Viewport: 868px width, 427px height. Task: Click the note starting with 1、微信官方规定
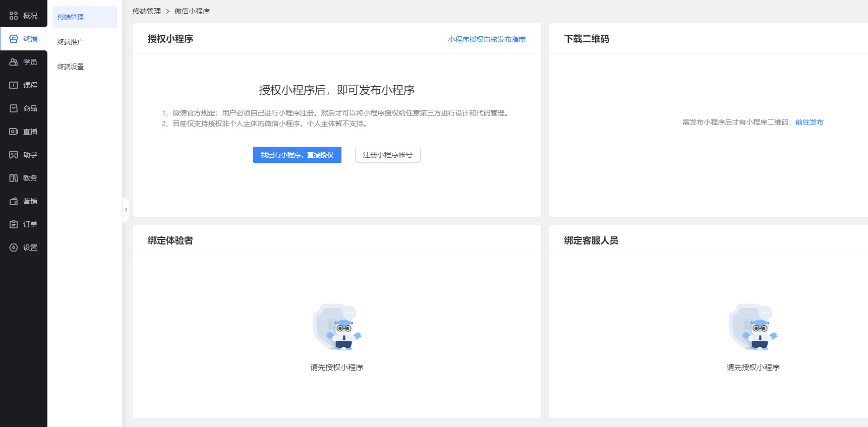point(336,113)
